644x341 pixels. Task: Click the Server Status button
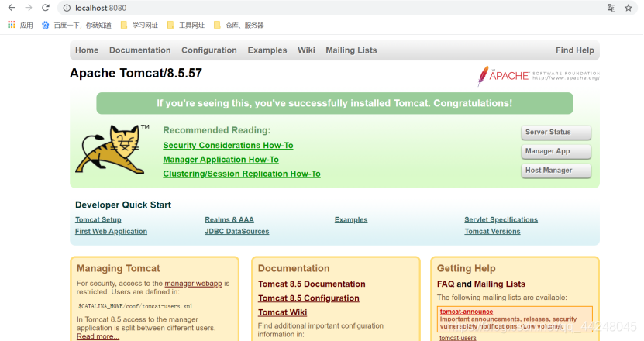(x=556, y=133)
